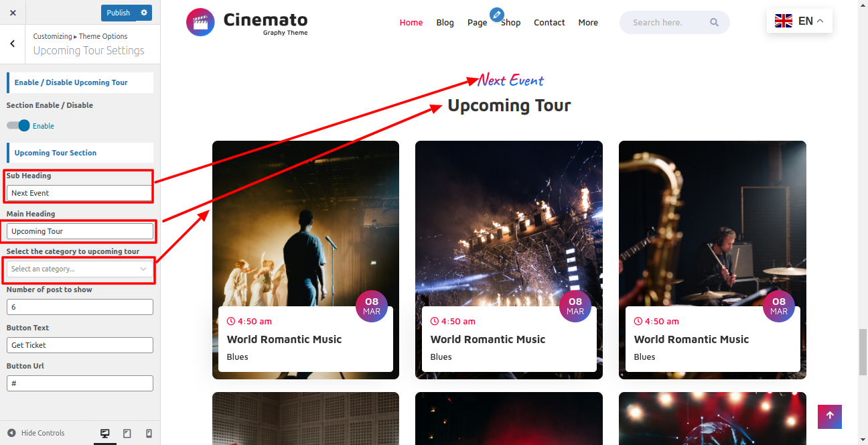The width and height of the screenshot is (868, 445).
Task: Open publish settings gear icon
Action: [x=144, y=13]
